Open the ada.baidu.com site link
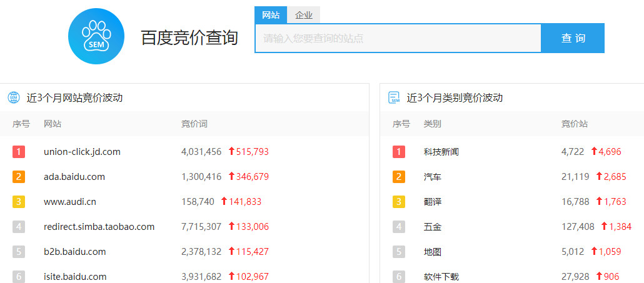 pyautogui.click(x=74, y=177)
